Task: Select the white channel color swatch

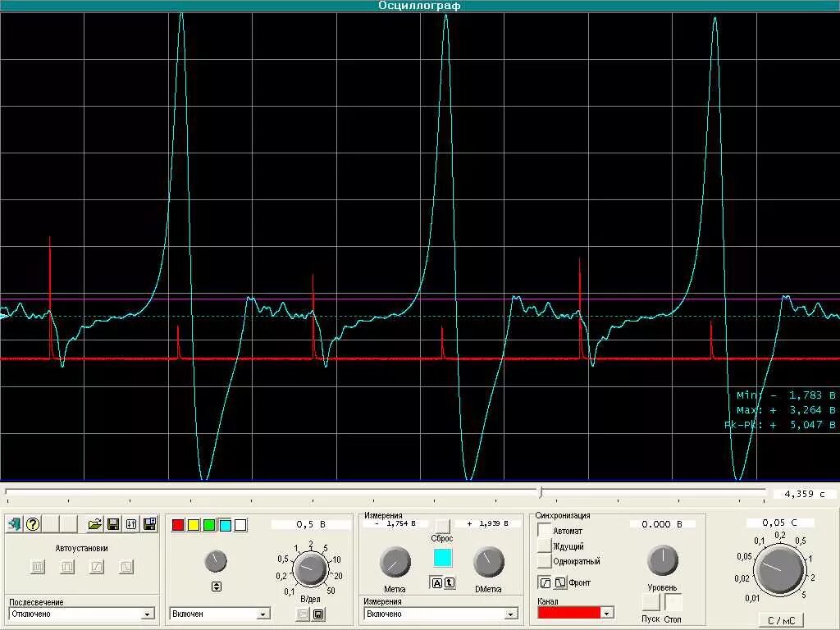Action: pyautogui.click(x=240, y=525)
